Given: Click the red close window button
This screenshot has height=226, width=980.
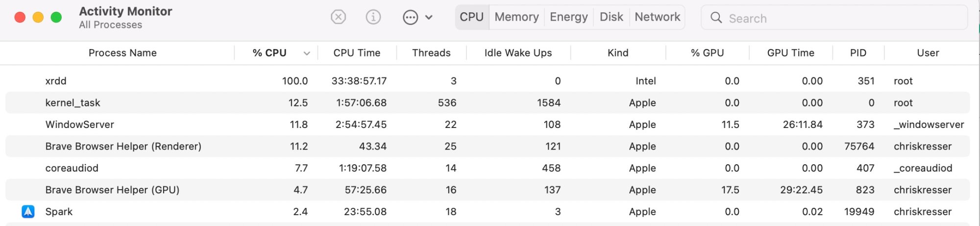Looking at the screenshot, I should tap(20, 18).
